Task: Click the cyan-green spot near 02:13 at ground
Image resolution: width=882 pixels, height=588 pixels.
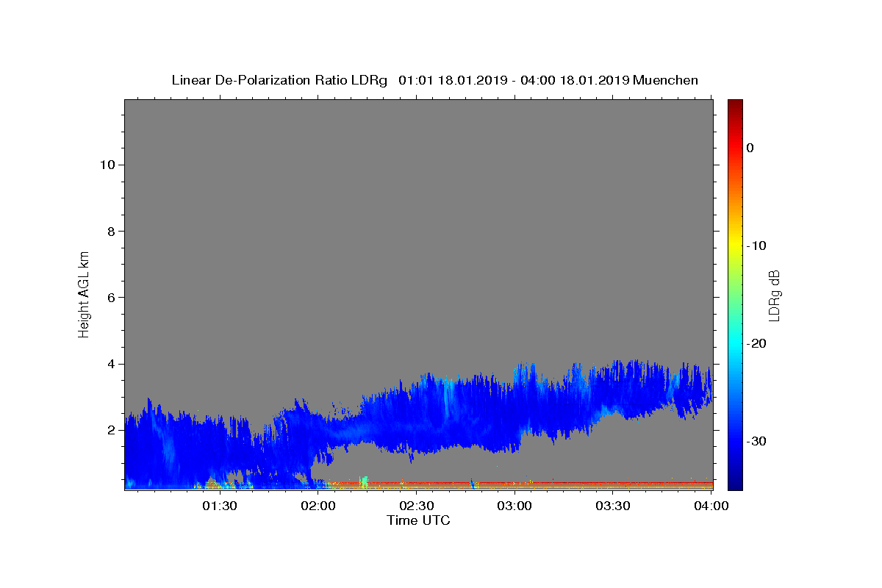Action: point(364,481)
